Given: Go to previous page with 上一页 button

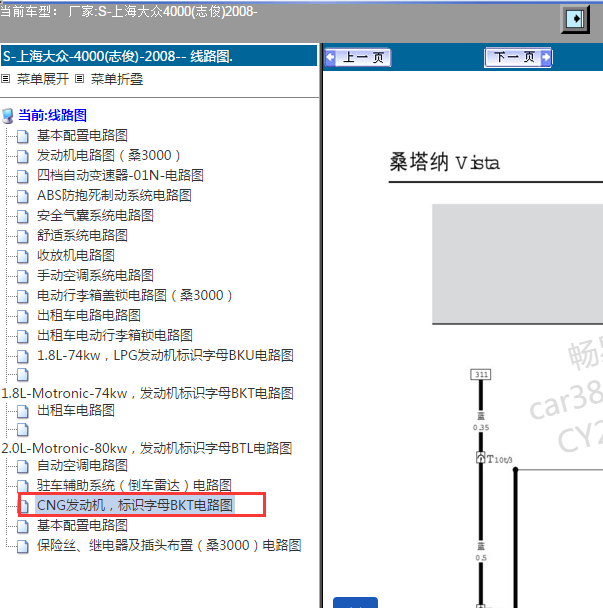Looking at the screenshot, I should point(358,57).
